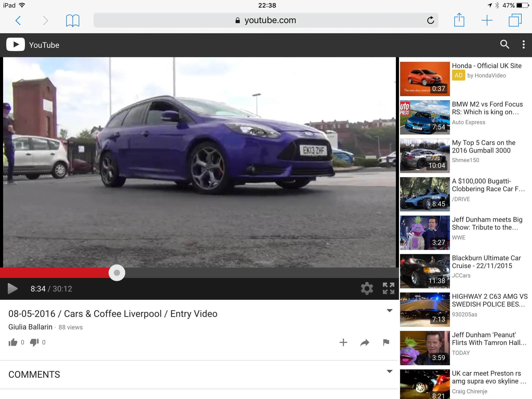
Task: Expand the video description arrow
Action: [389, 311]
